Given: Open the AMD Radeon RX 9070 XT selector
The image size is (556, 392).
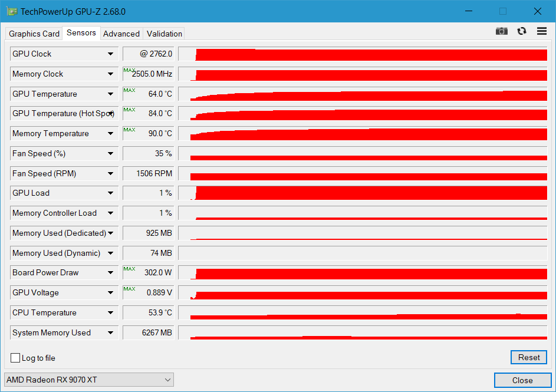Looking at the screenshot, I should [89, 380].
